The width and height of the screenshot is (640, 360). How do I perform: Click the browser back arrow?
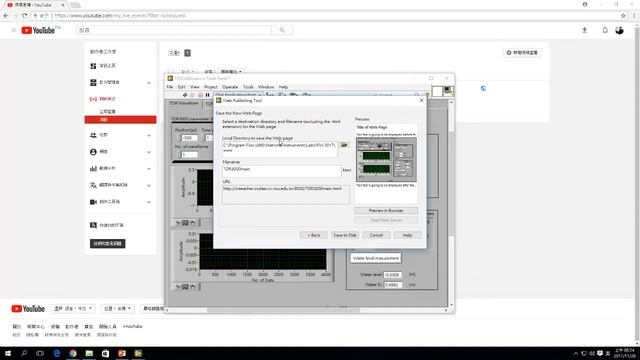[6, 16]
